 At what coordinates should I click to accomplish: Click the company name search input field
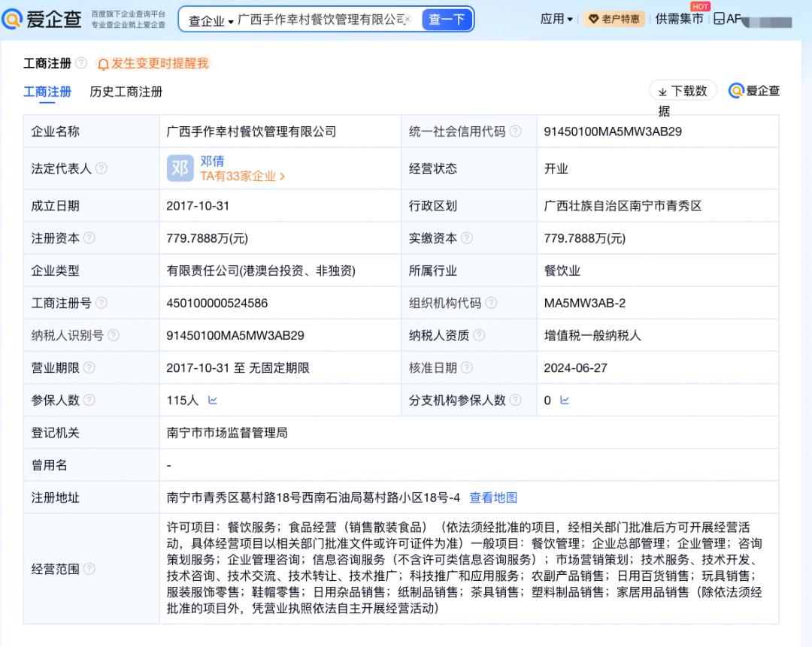tap(320, 20)
